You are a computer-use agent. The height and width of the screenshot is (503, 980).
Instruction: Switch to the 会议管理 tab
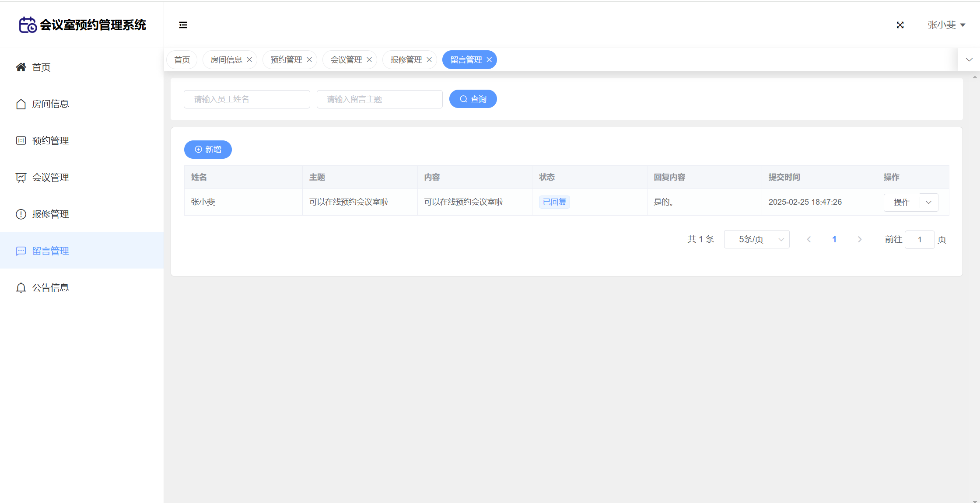346,60
